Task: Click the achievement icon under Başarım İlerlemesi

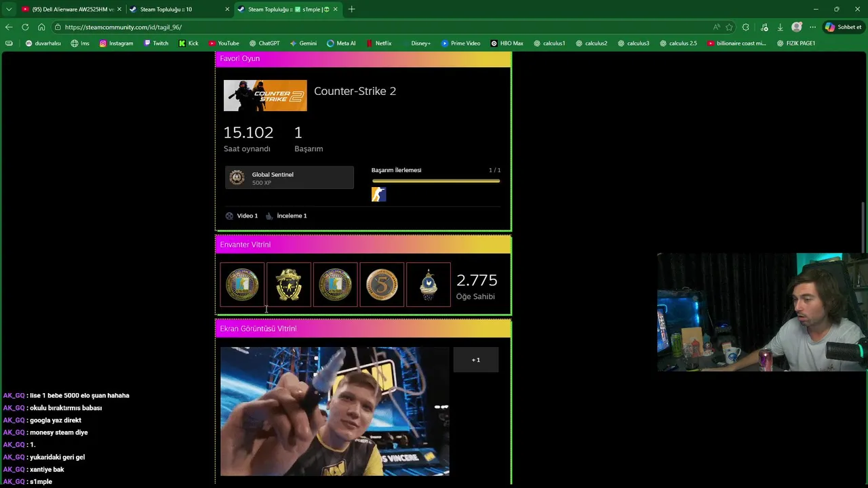Action: pos(378,195)
